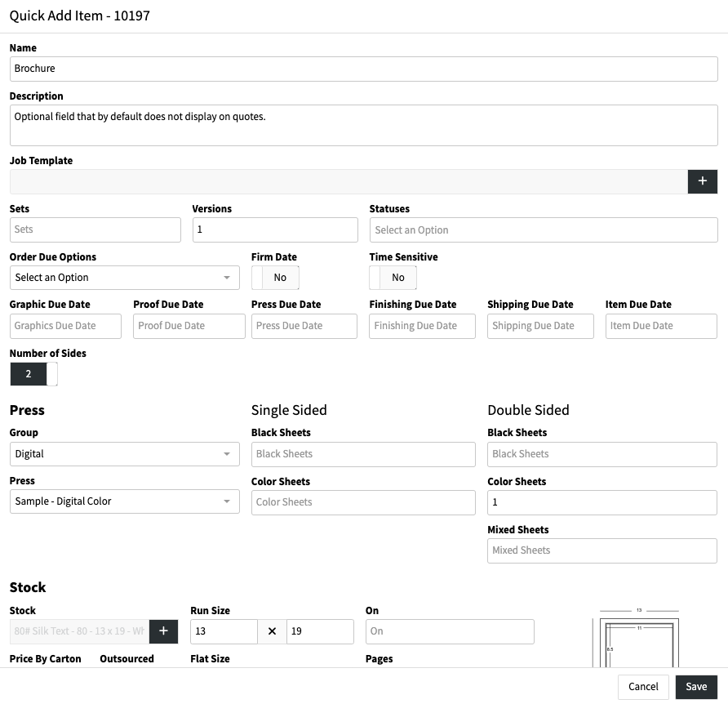Toggle the Number of Sides switch
728x704 pixels.
(x=34, y=373)
